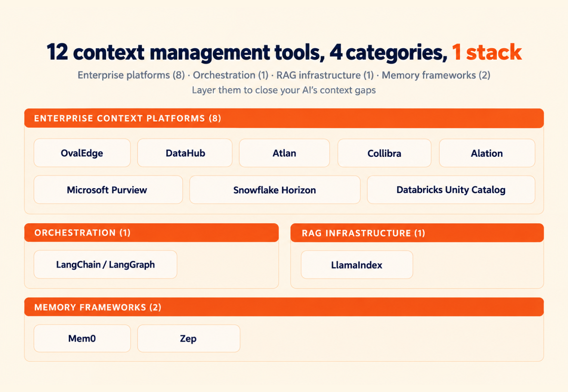This screenshot has height=392, width=568.
Task: Click the OvalEdge card
Action: coord(82,153)
